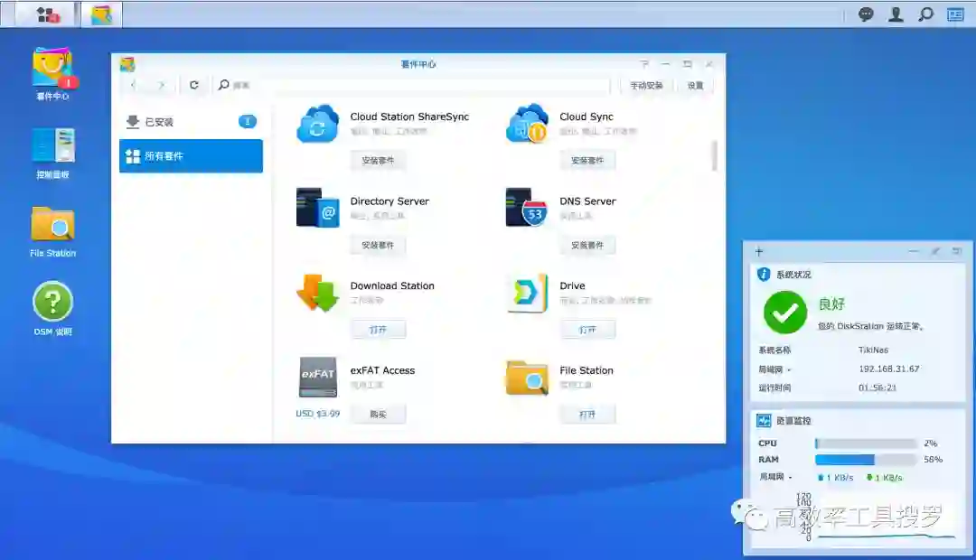Toggle the widgets panel icon in top bar
Viewport: 976px width, 560px height.
(955, 14)
